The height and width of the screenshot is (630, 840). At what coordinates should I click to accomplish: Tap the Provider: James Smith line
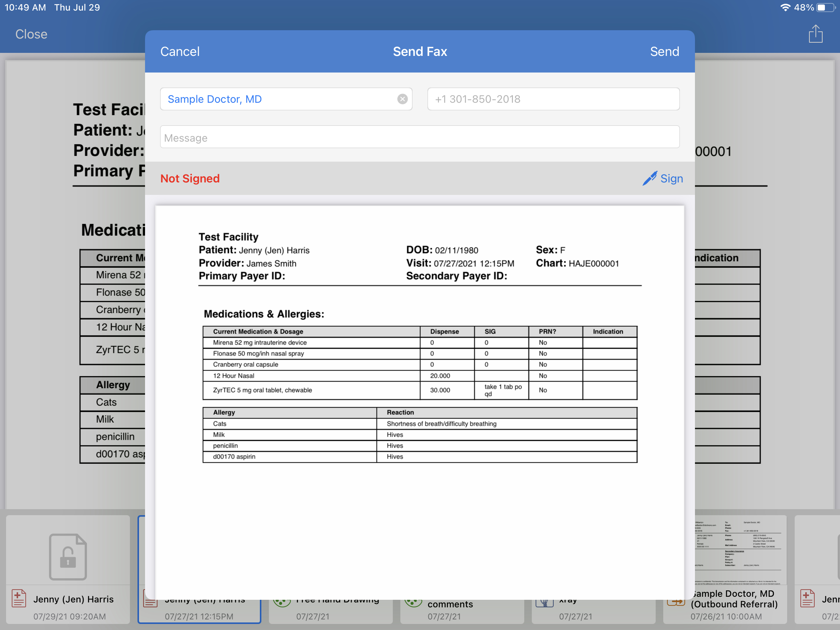tap(247, 263)
